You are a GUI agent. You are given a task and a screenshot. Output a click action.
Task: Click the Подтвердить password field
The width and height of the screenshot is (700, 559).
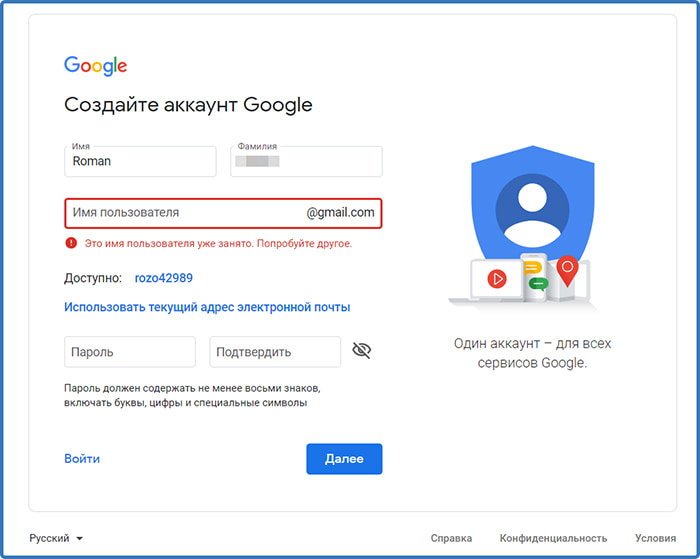tap(275, 352)
